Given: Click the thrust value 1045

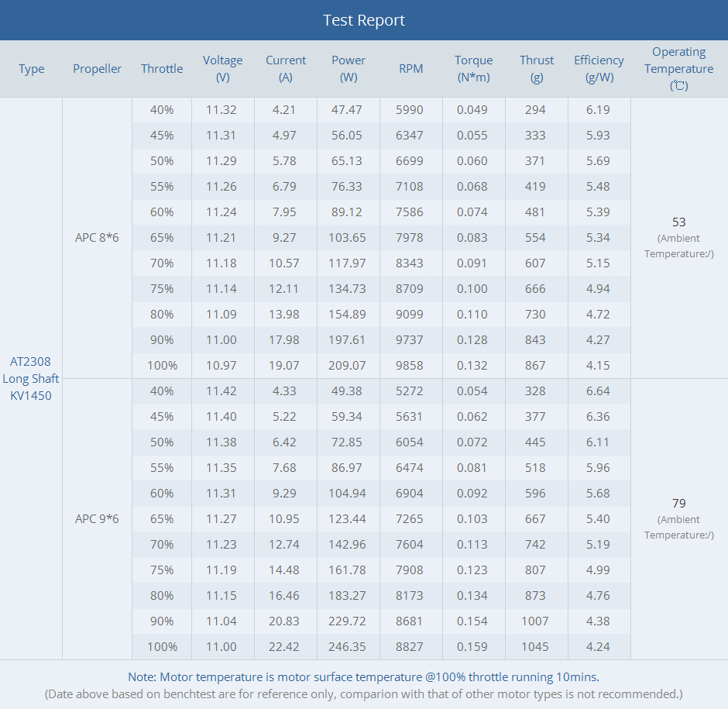Looking at the screenshot, I should coord(535,646).
